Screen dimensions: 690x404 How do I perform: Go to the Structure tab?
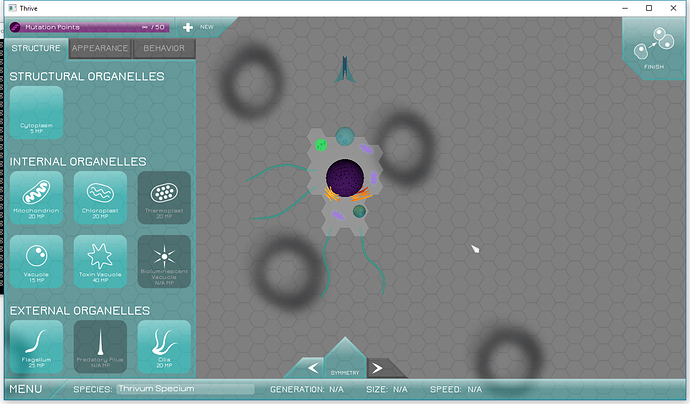36,48
